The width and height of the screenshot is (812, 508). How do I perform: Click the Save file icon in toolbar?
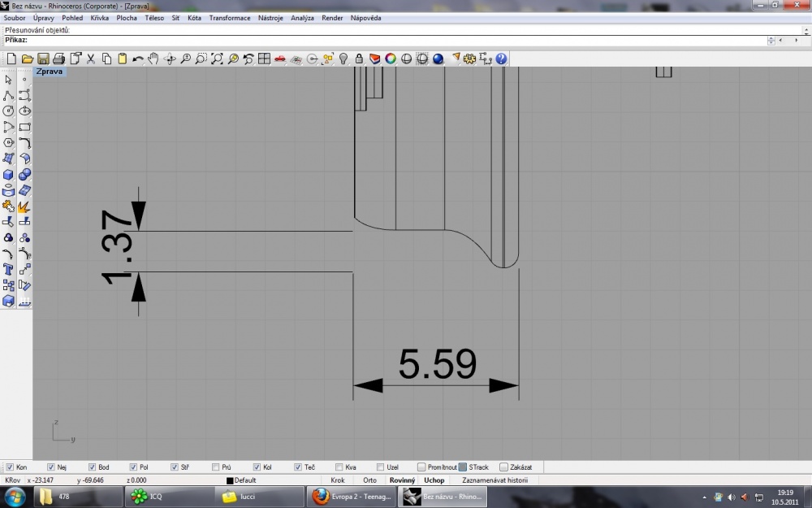click(x=44, y=59)
